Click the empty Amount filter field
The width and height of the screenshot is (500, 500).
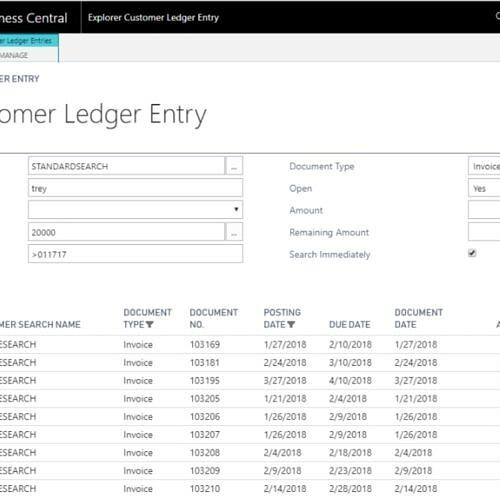click(484, 210)
